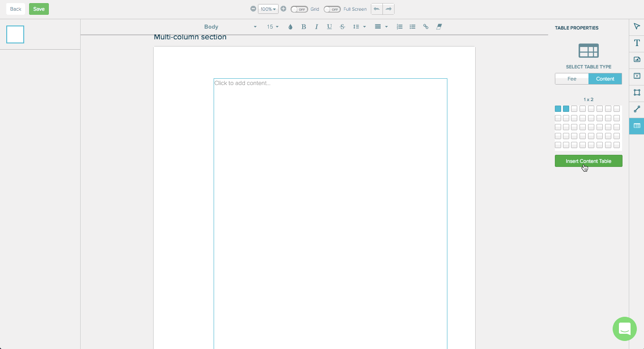This screenshot has width=644, height=349.
Task: Select the Image tool in the sidebar
Action: [x=636, y=59]
